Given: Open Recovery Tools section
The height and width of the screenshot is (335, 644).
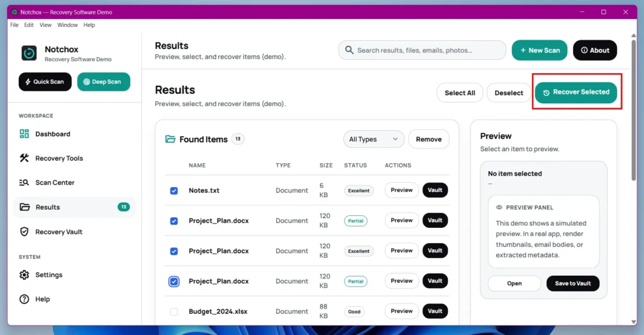Looking at the screenshot, I should pos(74,158).
